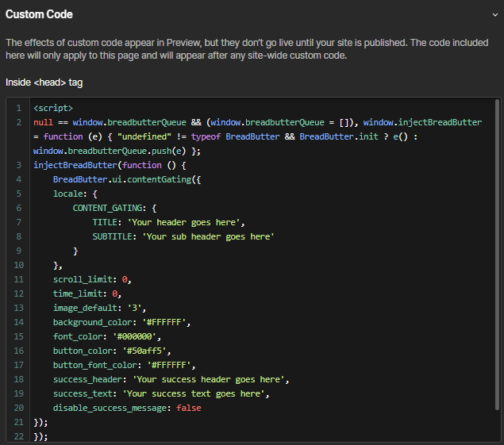Click the 'Inside <head> tag' label
This screenshot has width=504, height=445.
(44, 82)
